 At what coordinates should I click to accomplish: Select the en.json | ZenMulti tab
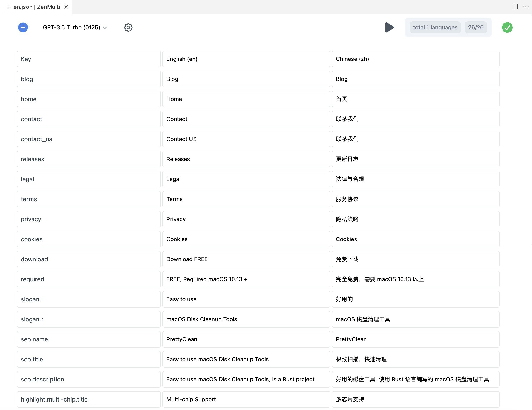tap(37, 7)
